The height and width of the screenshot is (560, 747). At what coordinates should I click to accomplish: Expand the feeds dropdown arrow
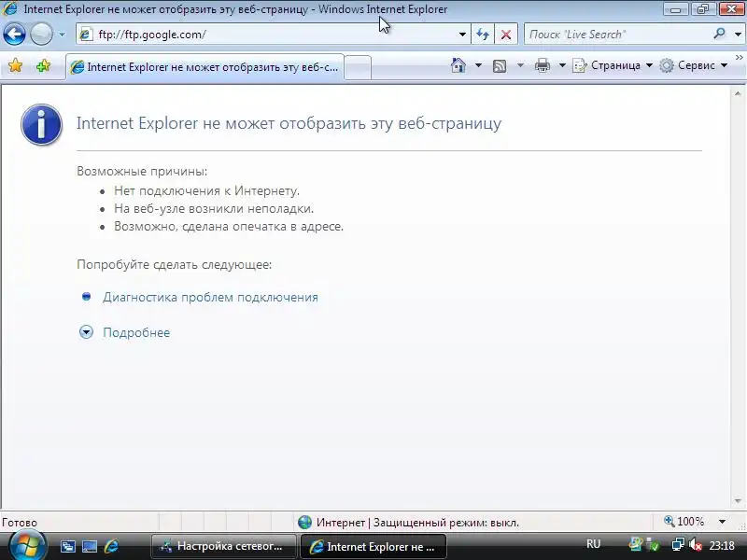coord(520,65)
